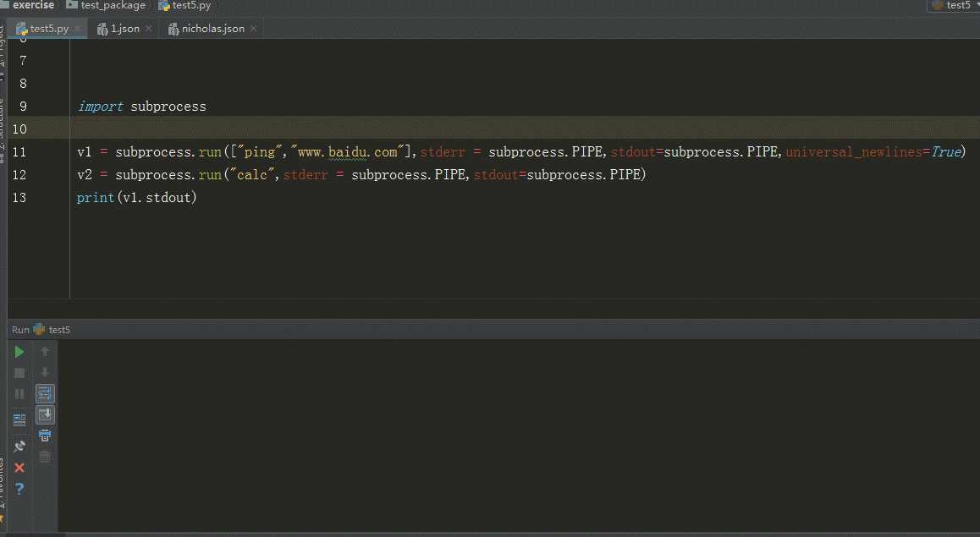The height and width of the screenshot is (537, 980).
Task: Click the Pause output icon
Action: [x=19, y=394]
